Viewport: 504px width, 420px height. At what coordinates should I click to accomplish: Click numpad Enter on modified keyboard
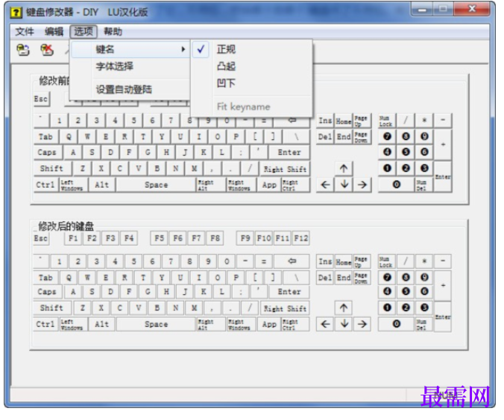point(443,316)
